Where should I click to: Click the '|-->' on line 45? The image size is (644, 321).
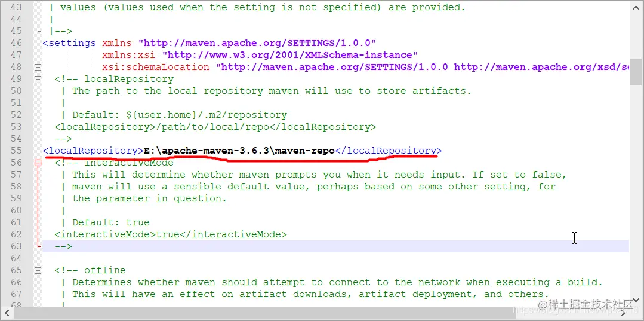(x=60, y=31)
